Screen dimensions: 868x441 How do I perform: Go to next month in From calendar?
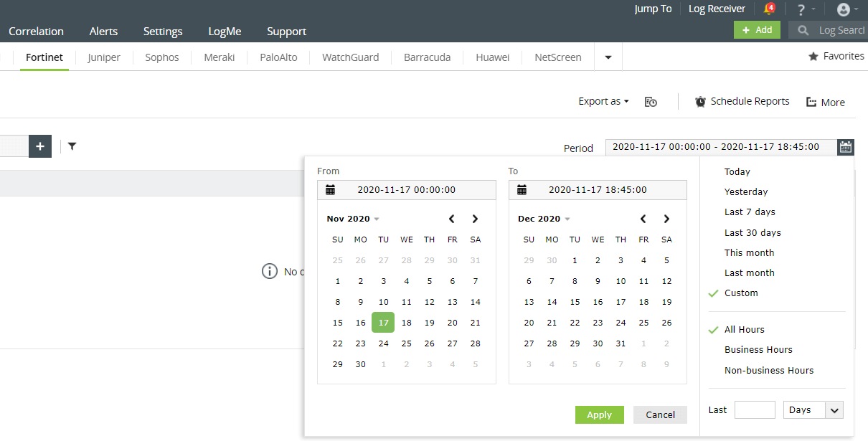tap(475, 219)
